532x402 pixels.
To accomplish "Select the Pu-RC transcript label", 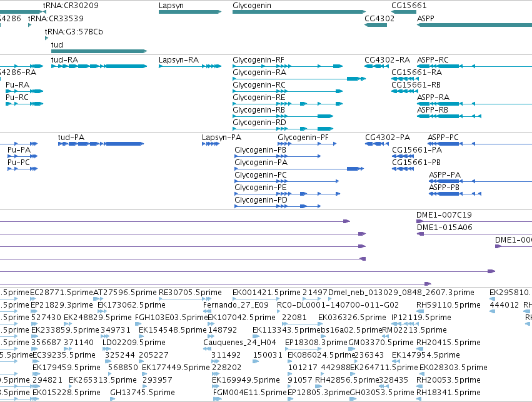I will click(17, 98).
